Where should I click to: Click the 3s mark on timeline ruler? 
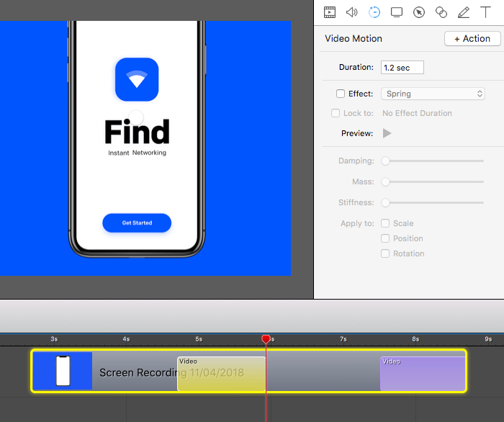[x=54, y=339]
